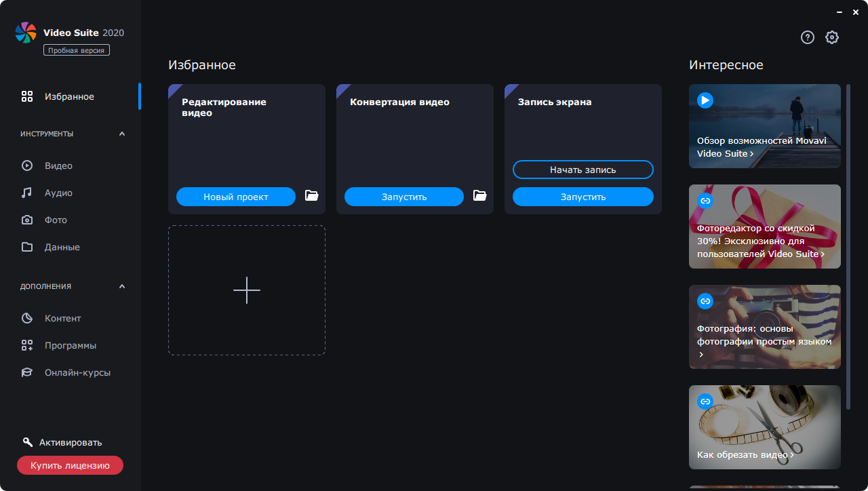Screen dimensions: 868x491
Task: Click the Новый проект button
Action: pos(236,197)
